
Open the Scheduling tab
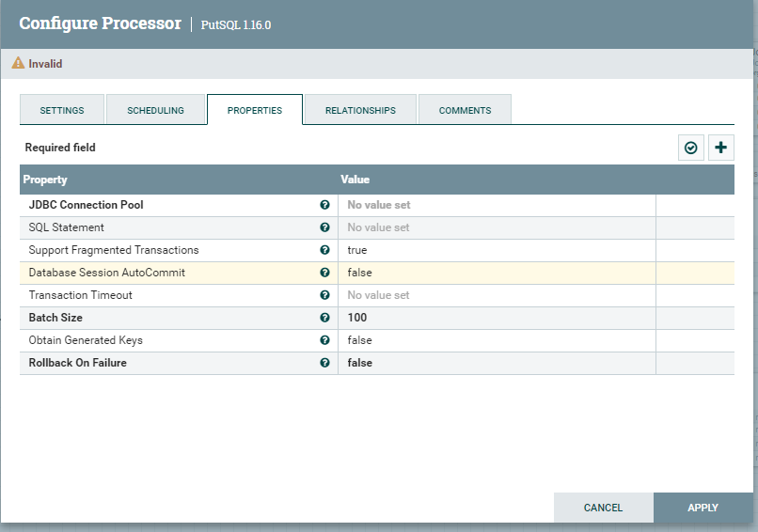[x=156, y=110]
